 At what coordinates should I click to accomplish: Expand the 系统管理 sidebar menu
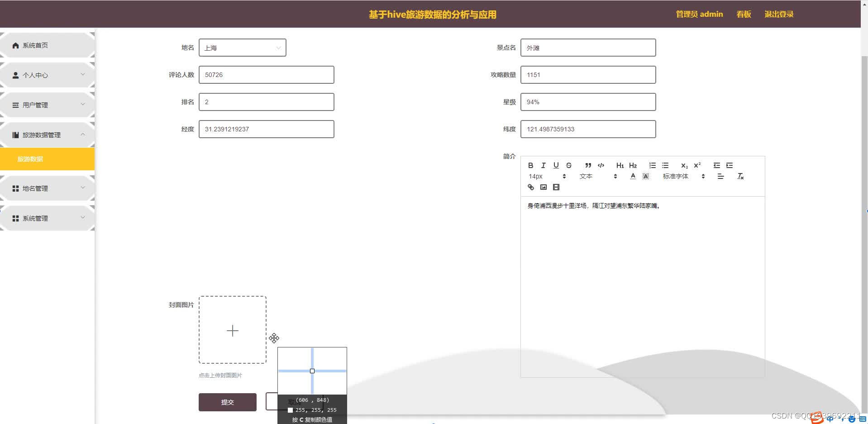tap(48, 218)
